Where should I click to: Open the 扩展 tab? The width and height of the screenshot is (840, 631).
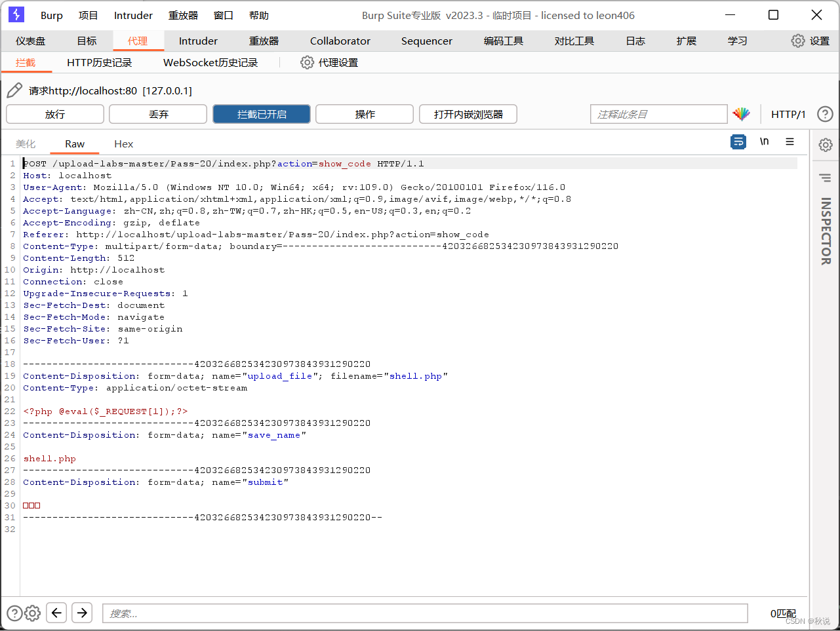pyautogui.click(x=687, y=41)
